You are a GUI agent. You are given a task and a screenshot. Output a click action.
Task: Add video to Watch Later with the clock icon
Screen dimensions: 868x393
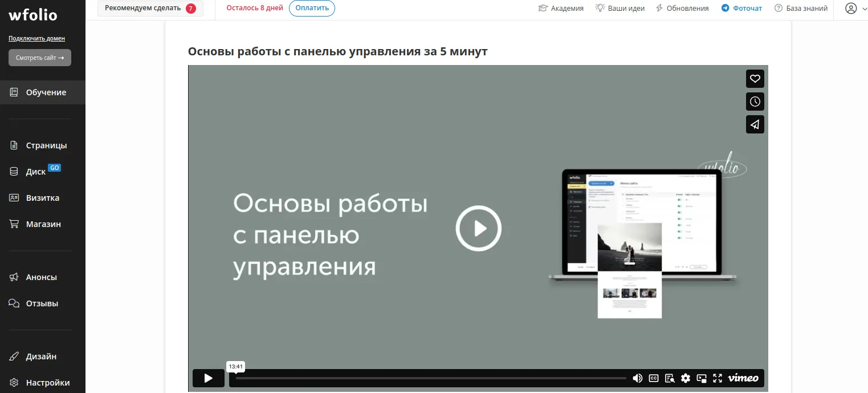755,101
